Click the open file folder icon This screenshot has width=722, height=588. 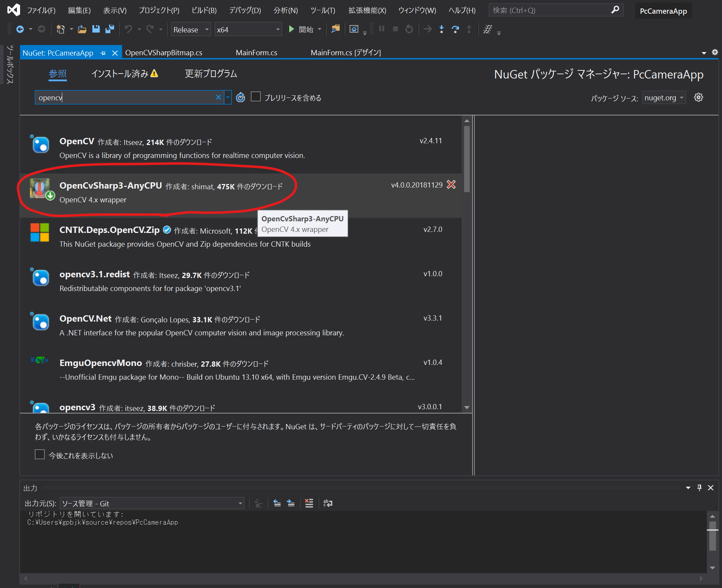tap(82, 29)
